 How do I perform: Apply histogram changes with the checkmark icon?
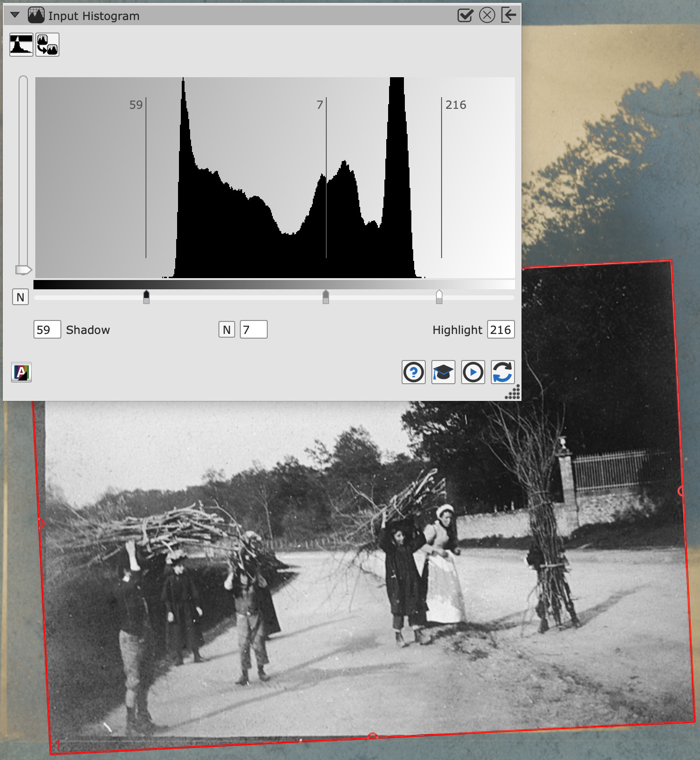point(465,15)
